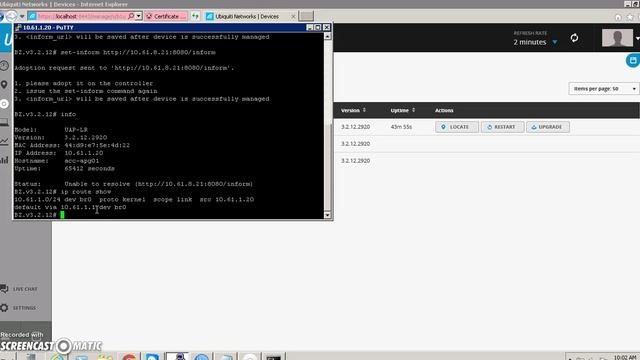This screenshot has height=360, width=640.
Task: Click the IE back navigation button
Action: (2, 16)
